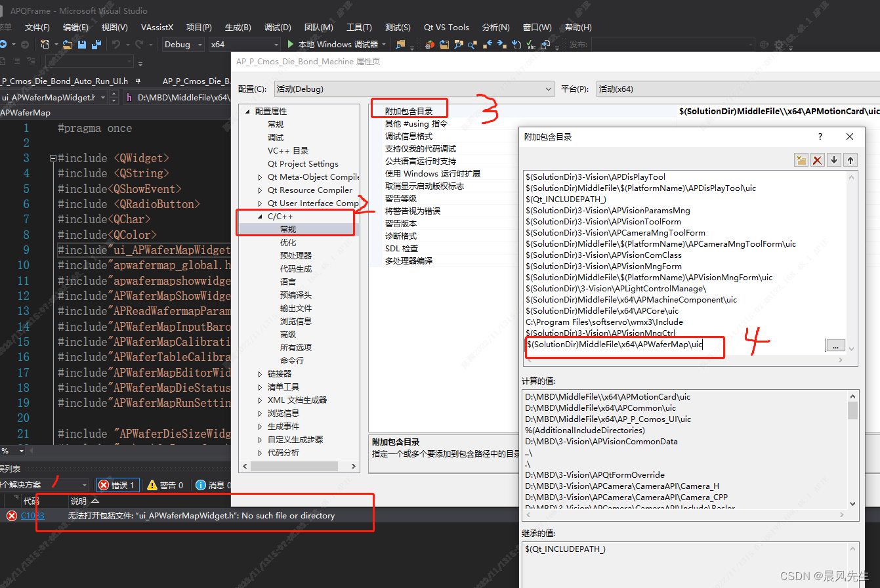This screenshot has width=880, height=588.
Task: Click the Redo toolbar icon
Action: coord(139,45)
